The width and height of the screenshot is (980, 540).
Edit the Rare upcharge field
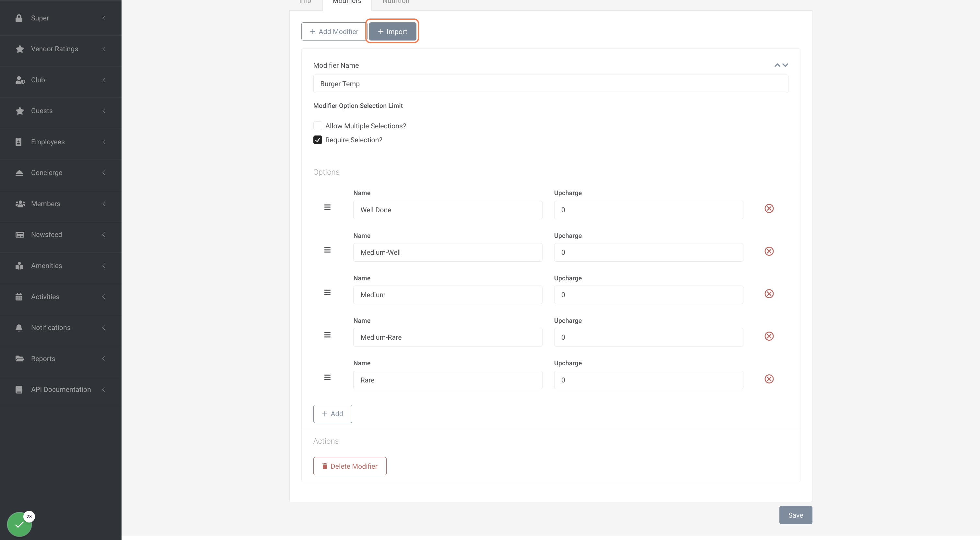click(648, 380)
